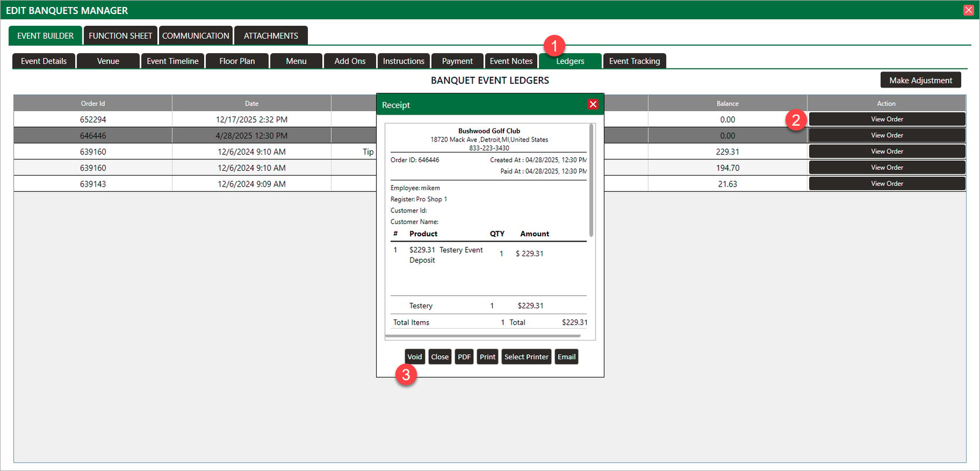Screen dimensions: 980x471
Task: Click the receipt horizontal scrollbar
Action: click(483, 336)
